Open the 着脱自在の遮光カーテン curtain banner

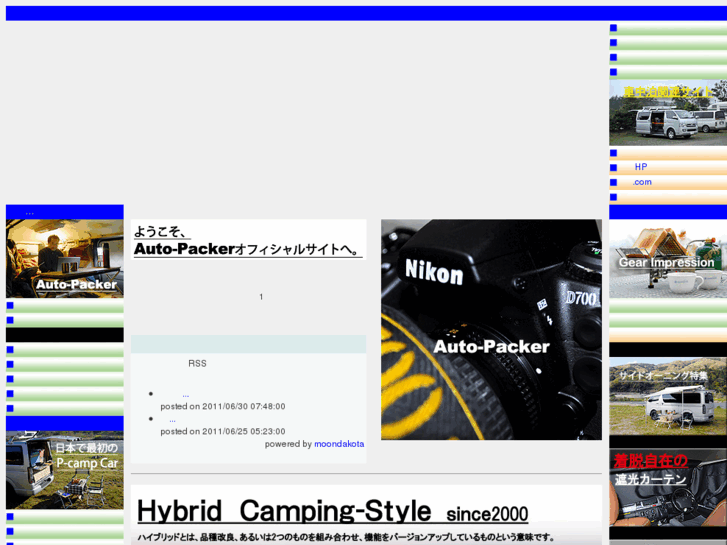point(668,487)
